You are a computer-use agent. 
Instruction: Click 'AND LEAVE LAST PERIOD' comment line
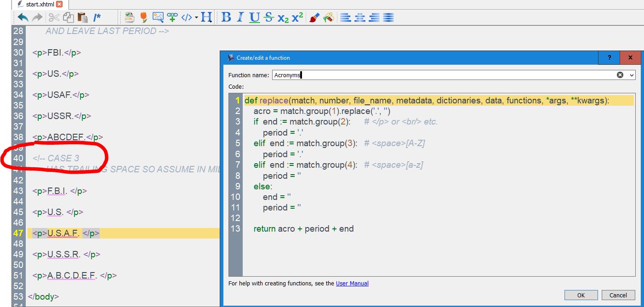pos(107,31)
